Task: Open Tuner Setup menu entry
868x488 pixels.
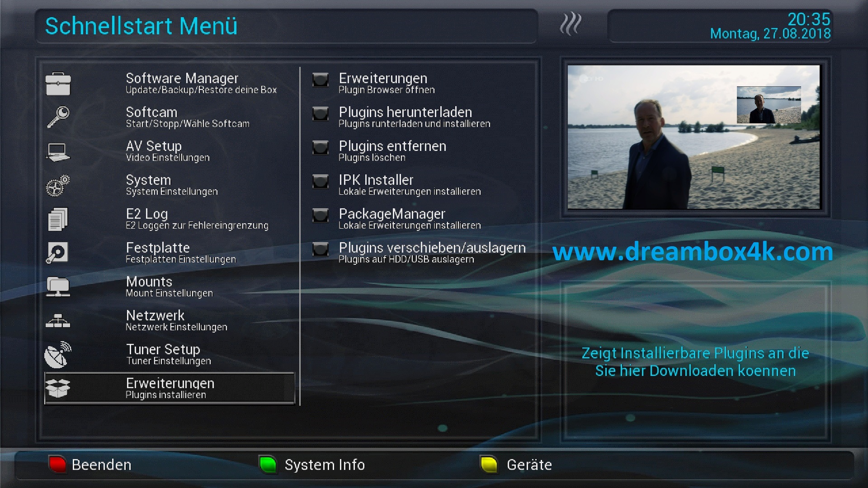Action: pyautogui.click(x=170, y=355)
